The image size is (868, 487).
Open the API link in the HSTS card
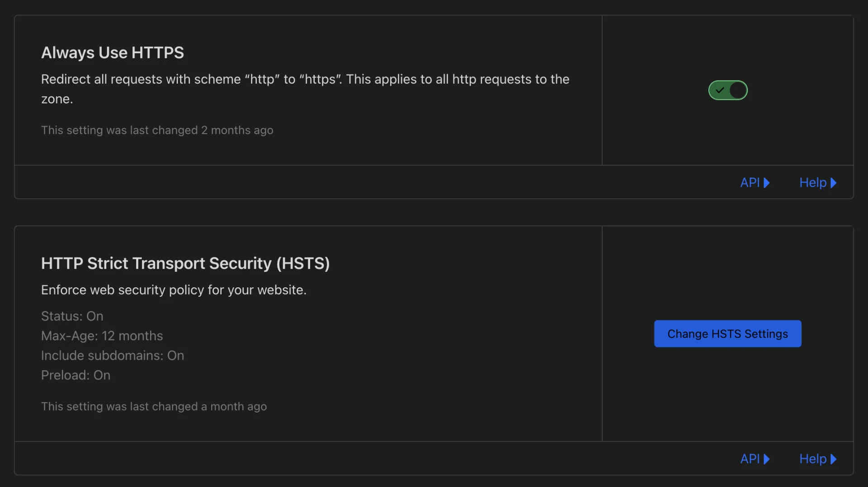(750, 459)
